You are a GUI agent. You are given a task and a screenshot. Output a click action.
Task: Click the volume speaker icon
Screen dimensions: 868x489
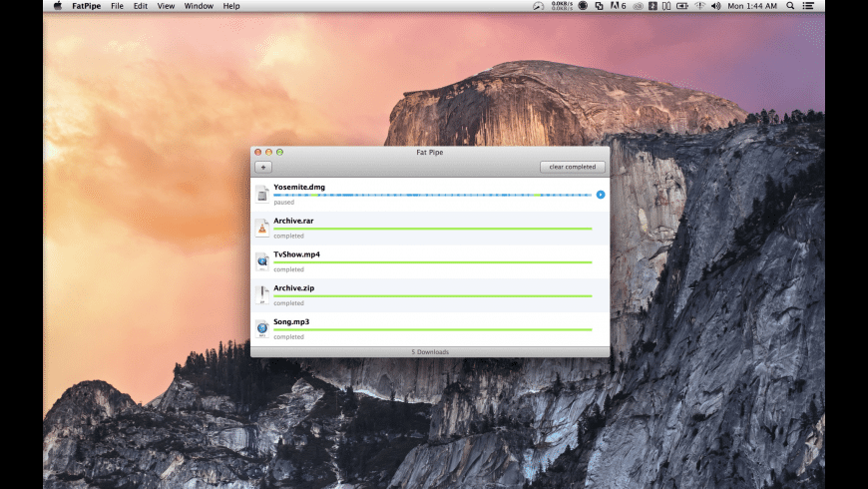click(715, 6)
